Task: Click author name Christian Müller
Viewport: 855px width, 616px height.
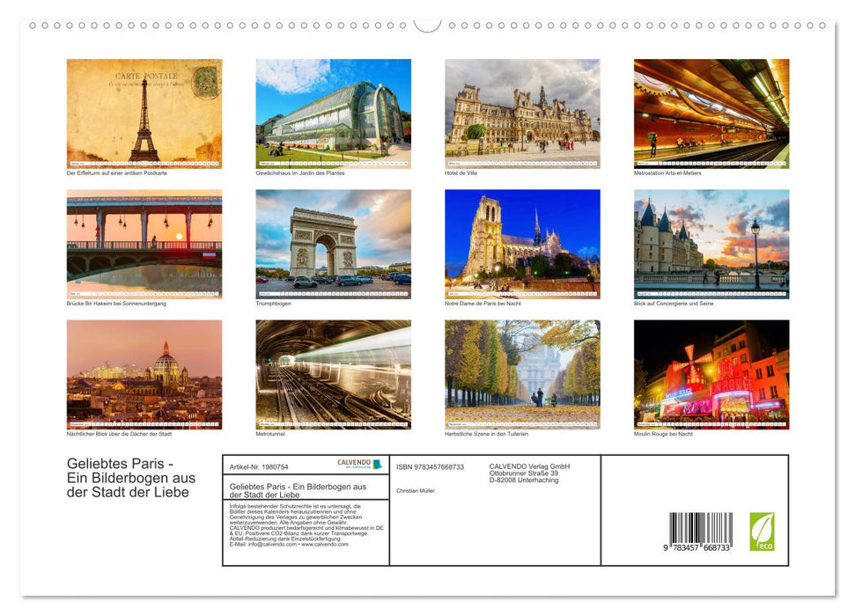Action: click(x=416, y=490)
